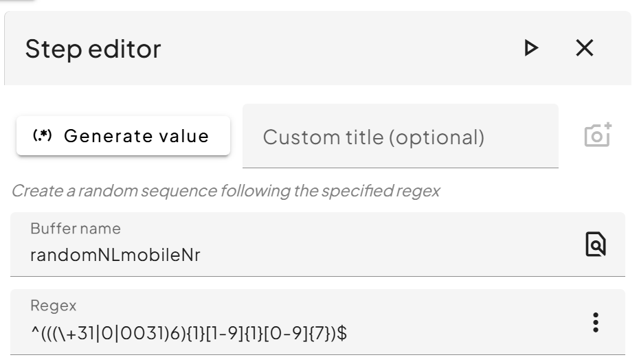Click the Step editor header bar
Image resolution: width=639 pixels, height=364 pixels.
tap(316, 48)
